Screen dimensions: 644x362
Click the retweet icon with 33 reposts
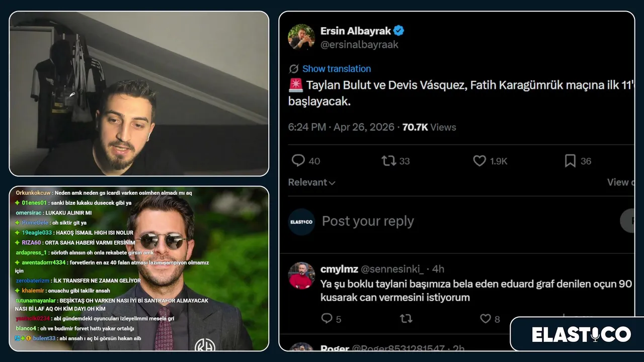tap(388, 161)
